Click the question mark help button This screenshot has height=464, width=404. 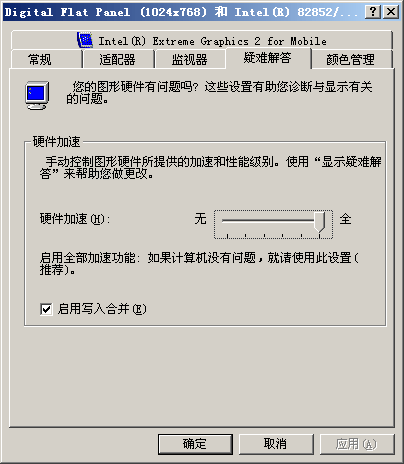[x=373, y=12]
